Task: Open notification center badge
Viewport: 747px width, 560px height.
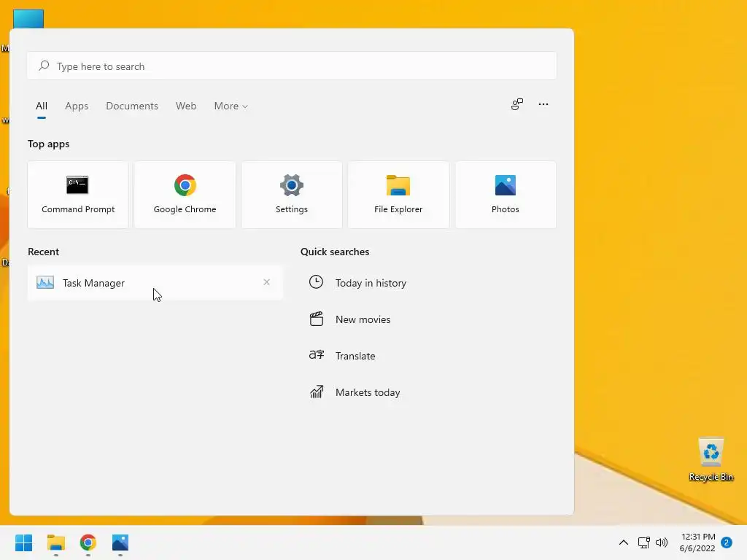Action: pyautogui.click(x=727, y=542)
